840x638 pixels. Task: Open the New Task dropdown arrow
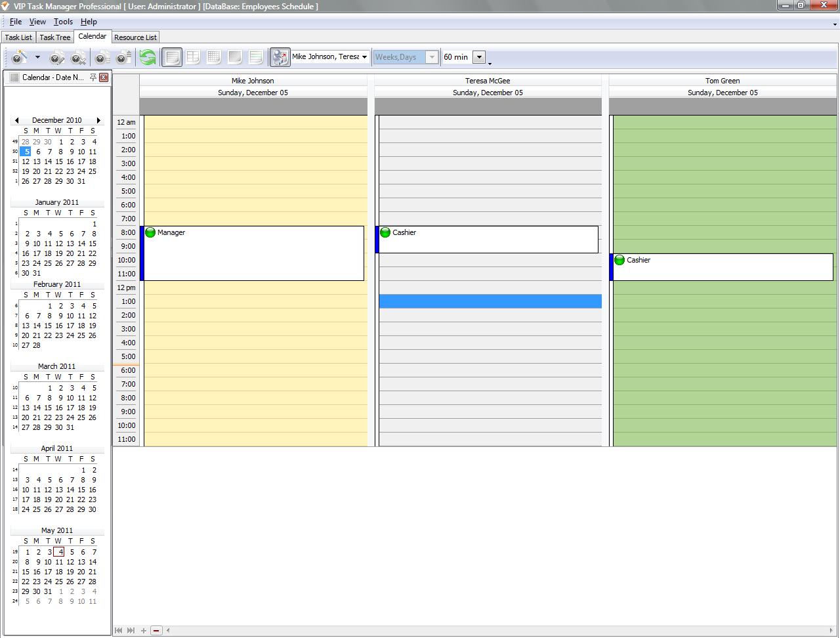click(37, 57)
